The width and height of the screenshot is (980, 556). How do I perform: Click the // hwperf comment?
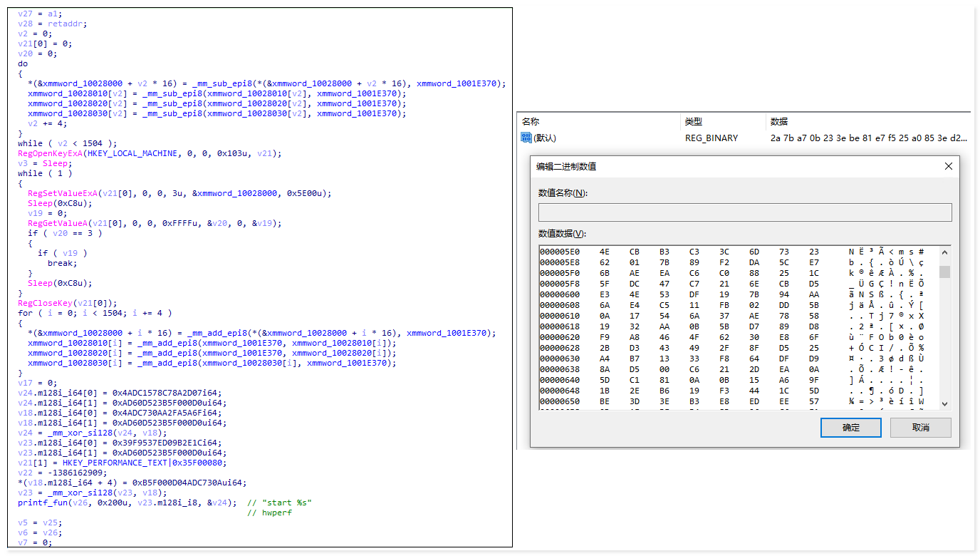tap(269, 513)
